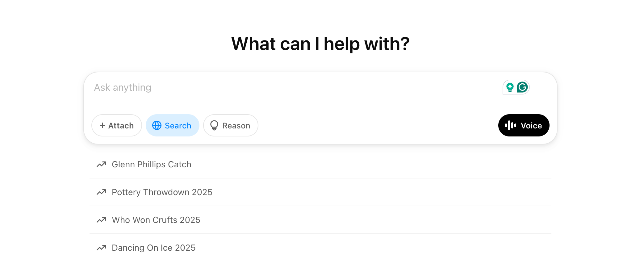The width and height of the screenshot is (644, 276).
Task: Click trending arrow beside Dancing On Ice
Action: coord(101,248)
